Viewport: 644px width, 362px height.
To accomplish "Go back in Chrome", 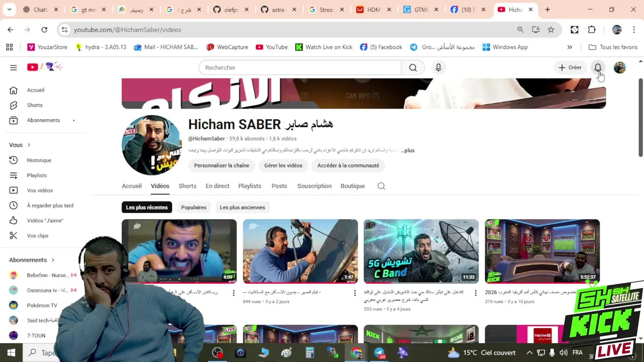I will (11, 30).
